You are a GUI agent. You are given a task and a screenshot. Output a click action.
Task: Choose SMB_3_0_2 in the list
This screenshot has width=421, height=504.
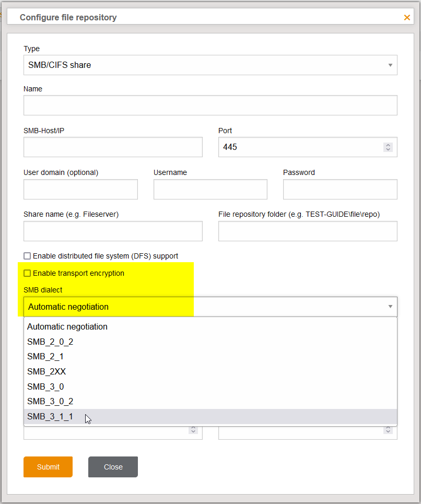(50, 401)
